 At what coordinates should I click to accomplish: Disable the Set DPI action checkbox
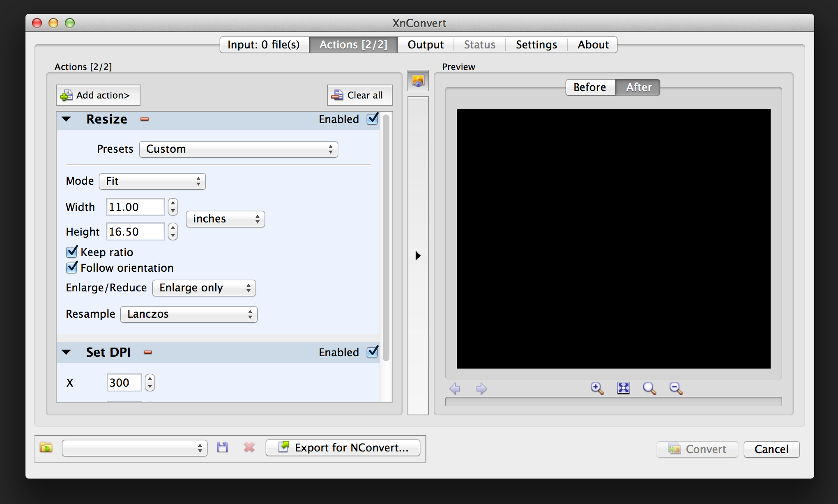(372, 352)
